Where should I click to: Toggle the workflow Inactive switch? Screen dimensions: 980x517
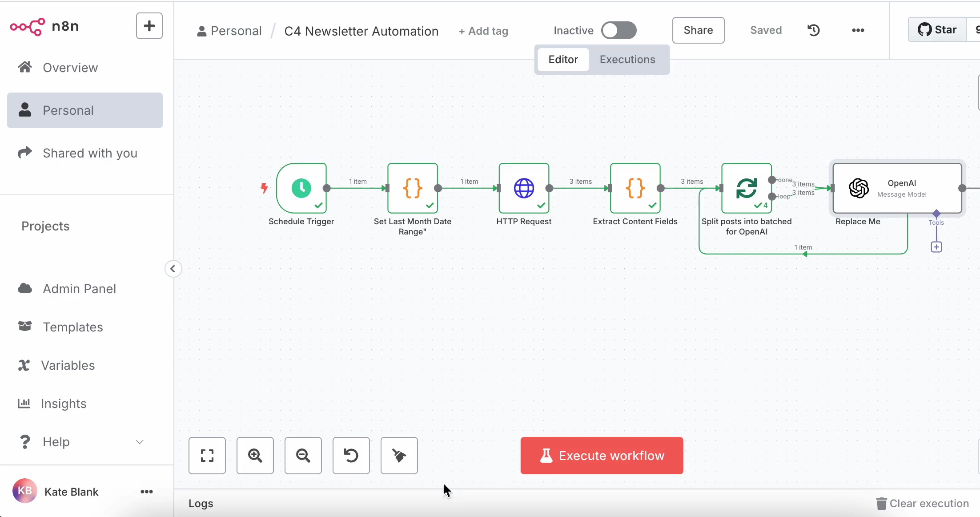(619, 30)
